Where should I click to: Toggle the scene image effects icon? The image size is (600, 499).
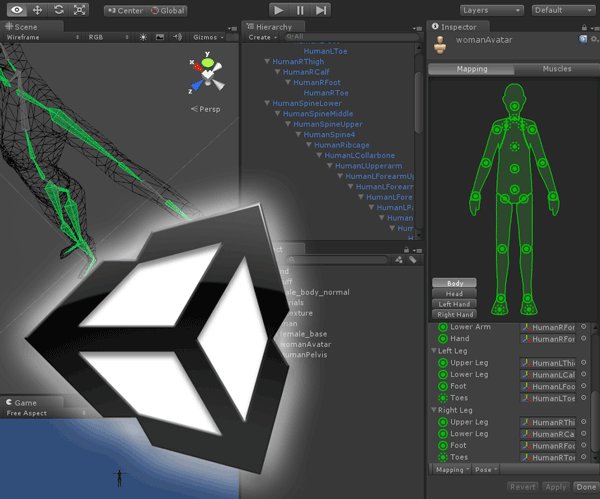(x=160, y=37)
